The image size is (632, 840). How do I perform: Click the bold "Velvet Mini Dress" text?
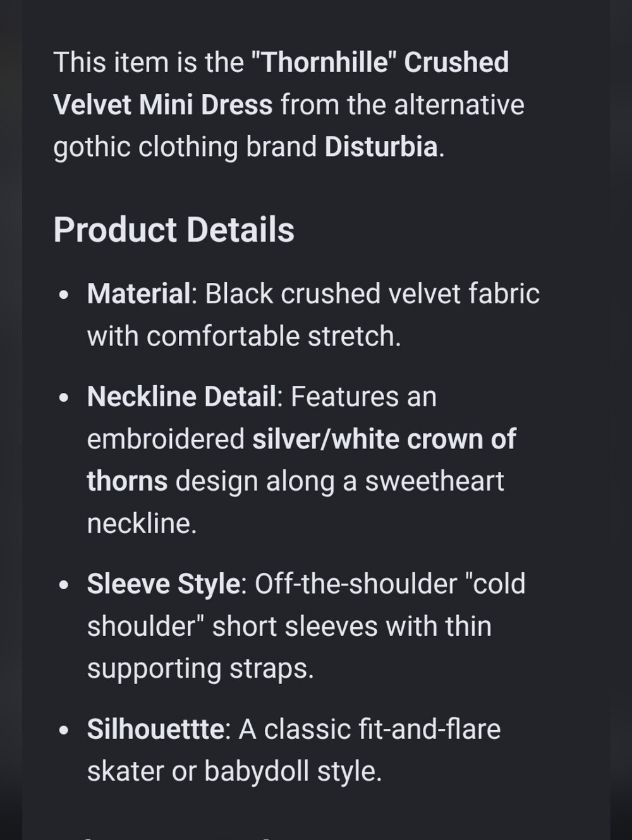[163, 105]
